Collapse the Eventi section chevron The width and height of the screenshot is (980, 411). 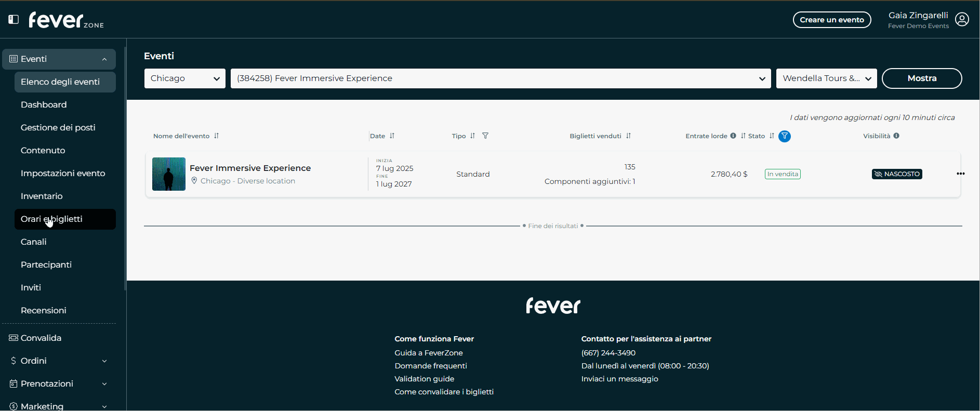pyautogui.click(x=104, y=59)
